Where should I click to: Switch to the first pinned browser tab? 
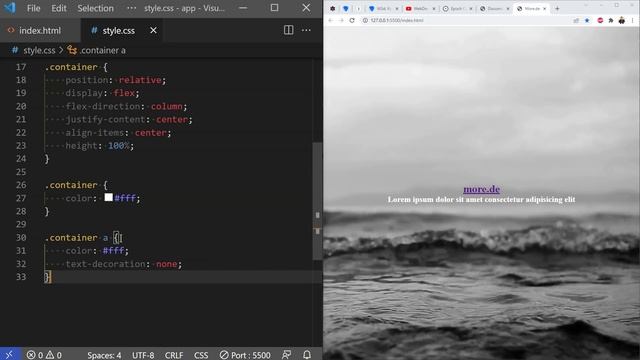click(333, 9)
